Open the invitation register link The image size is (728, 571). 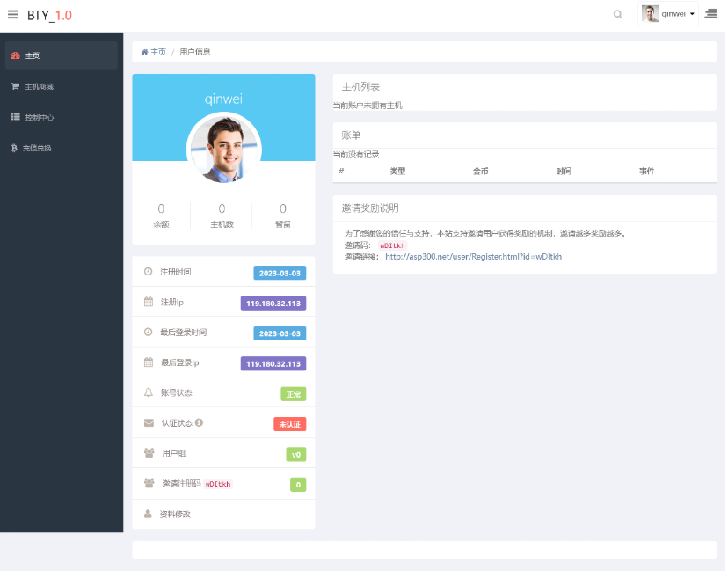(473, 257)
